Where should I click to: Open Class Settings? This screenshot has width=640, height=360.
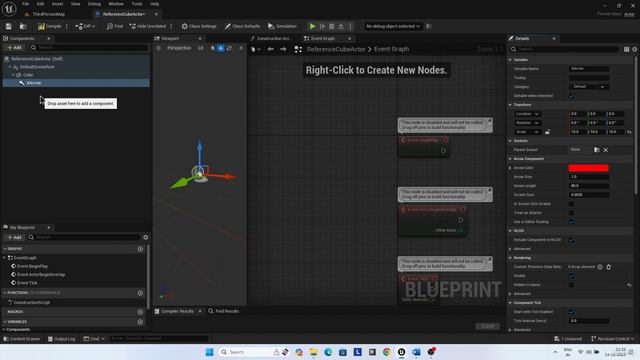tap(199, 26)
